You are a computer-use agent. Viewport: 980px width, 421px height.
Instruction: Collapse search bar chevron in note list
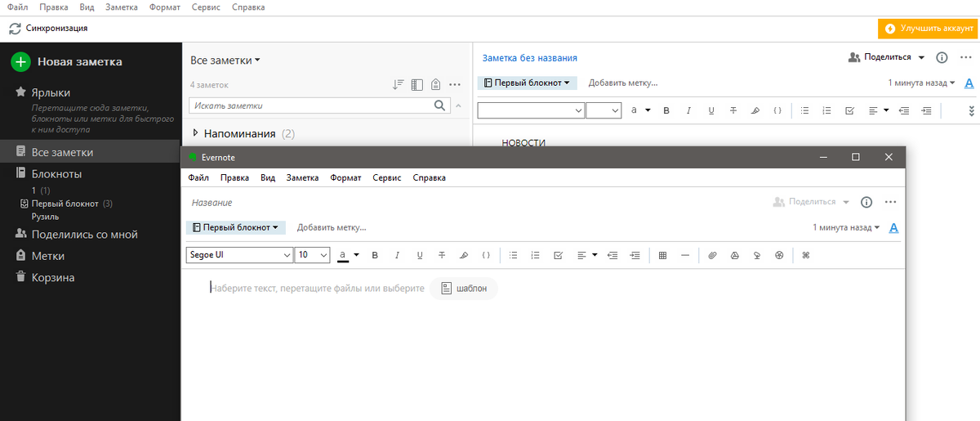point(457,105)
